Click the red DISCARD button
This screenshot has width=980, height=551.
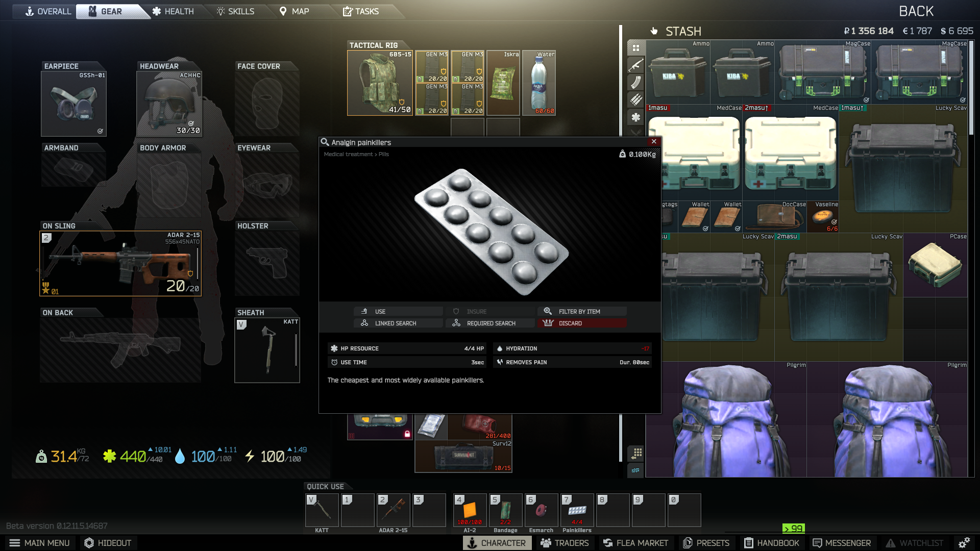coord(582,323)
